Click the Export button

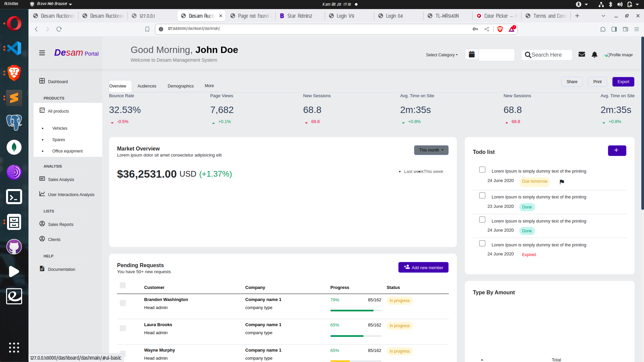click(623, 82)
